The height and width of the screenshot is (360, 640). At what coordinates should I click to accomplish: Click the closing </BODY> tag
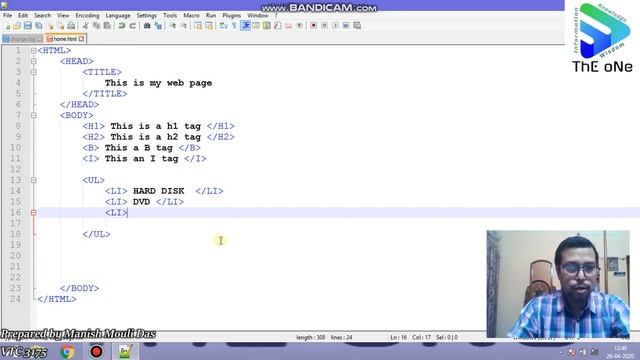pos(79,288)
